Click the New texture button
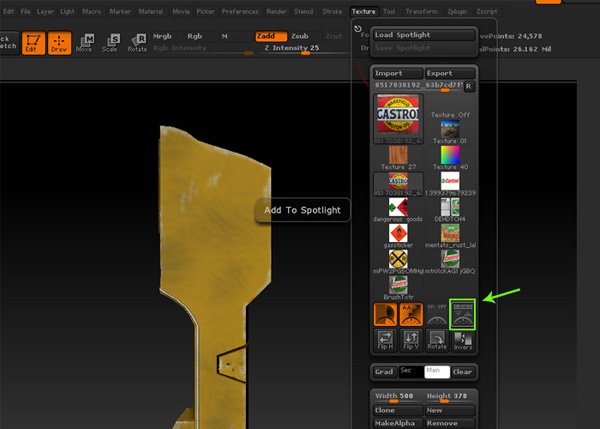This screenshot has width=600, height=429. (x=450, y=410)
